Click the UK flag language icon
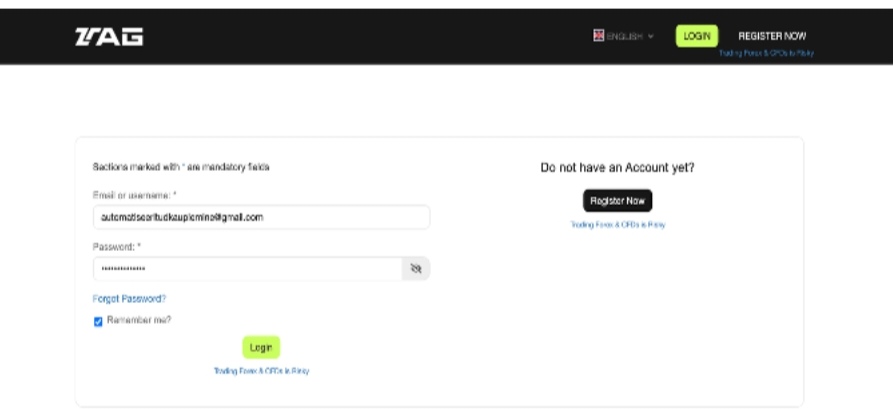Viewport: 893px width, 409px height. click(x=598, y=35)
